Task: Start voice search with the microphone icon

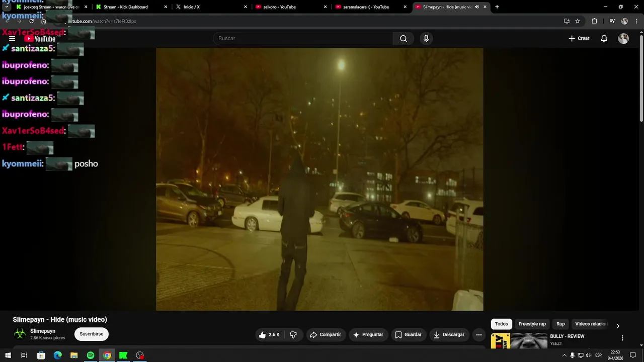Action: point(426,39)
